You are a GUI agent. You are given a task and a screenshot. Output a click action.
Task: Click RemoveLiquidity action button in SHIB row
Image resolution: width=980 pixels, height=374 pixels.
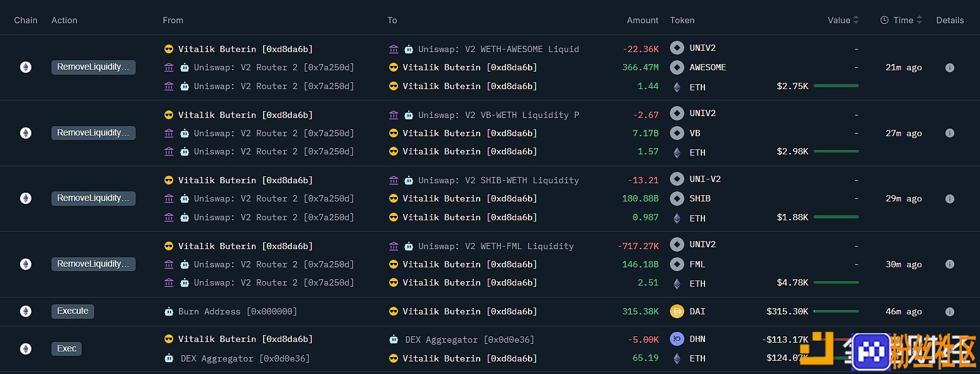click(x=94, y=198)
